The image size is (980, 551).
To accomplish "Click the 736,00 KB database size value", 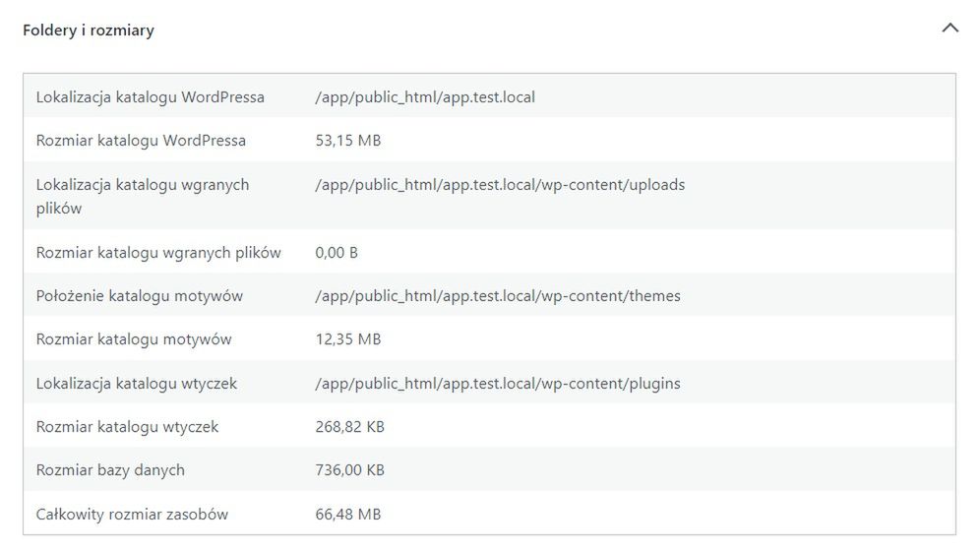I will 349,469.
